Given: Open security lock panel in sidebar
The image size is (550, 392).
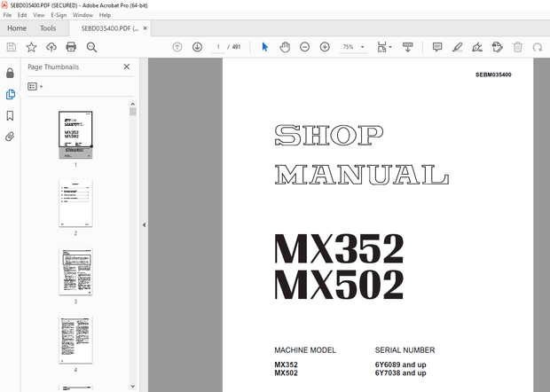Looking at the screenshot, I should 10,73.
